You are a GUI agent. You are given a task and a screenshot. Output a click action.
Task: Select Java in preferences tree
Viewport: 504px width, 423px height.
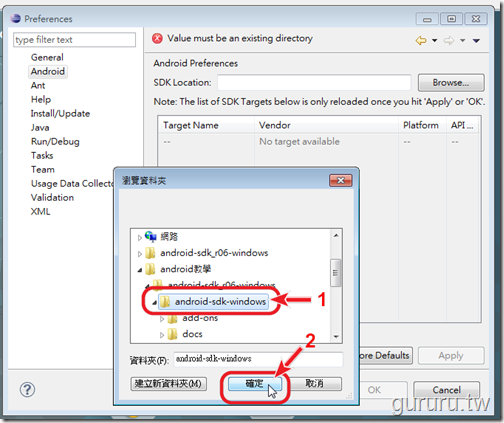pyautogui.click(x=40, y=127)
